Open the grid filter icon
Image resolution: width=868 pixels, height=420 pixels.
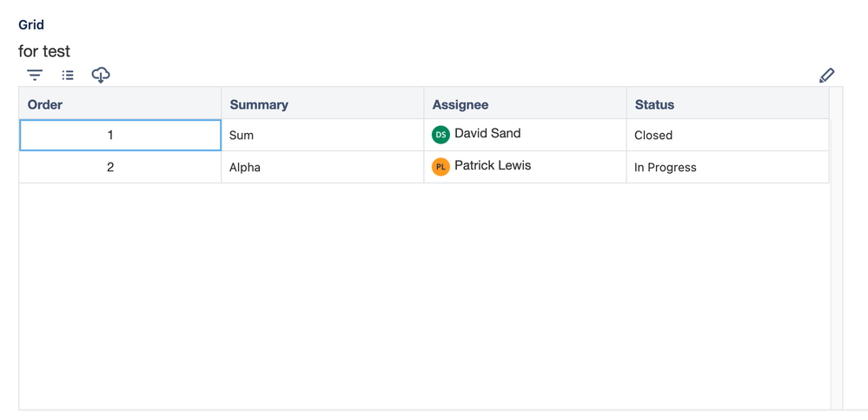click(35, 76)
